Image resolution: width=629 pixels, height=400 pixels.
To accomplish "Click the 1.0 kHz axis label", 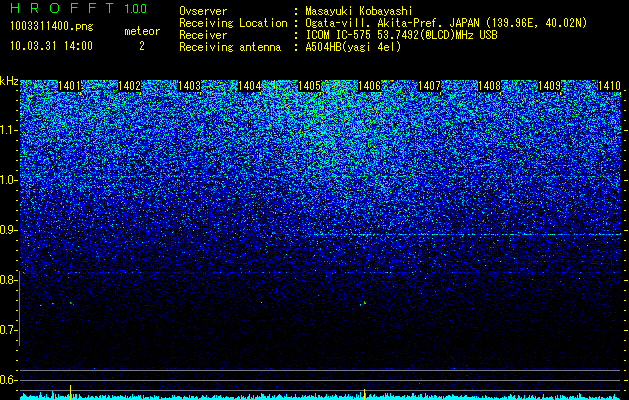I will tap(9, 180).
